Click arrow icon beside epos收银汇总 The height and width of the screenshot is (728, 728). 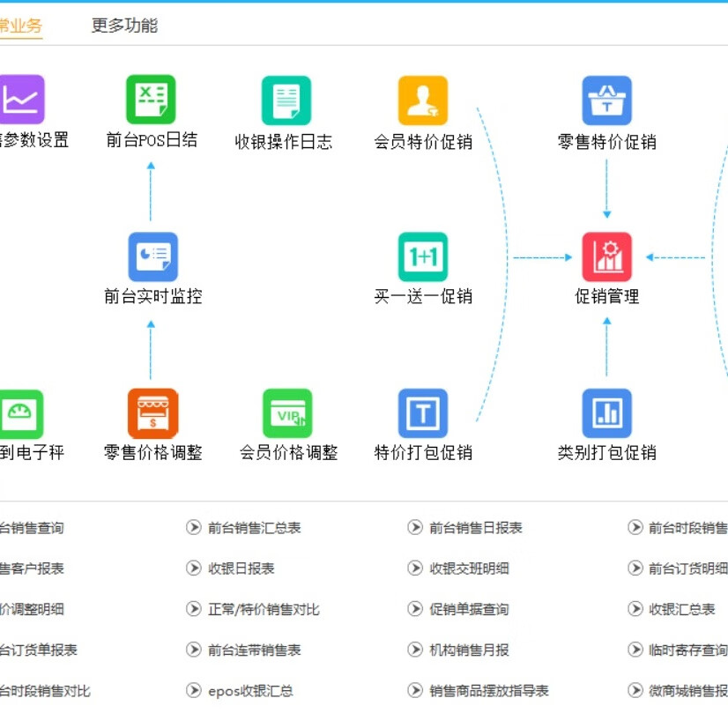point(194,690)
